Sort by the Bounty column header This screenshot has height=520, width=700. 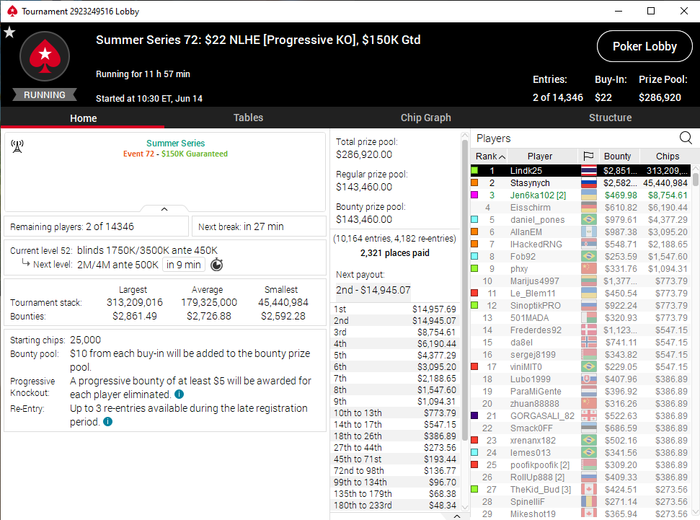(x=617, y=156)
